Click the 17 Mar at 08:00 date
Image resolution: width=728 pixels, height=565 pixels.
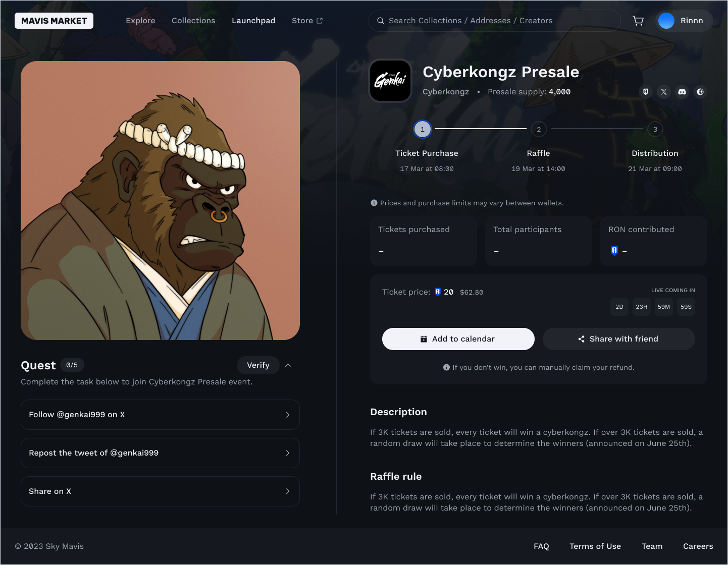point(427,169)
